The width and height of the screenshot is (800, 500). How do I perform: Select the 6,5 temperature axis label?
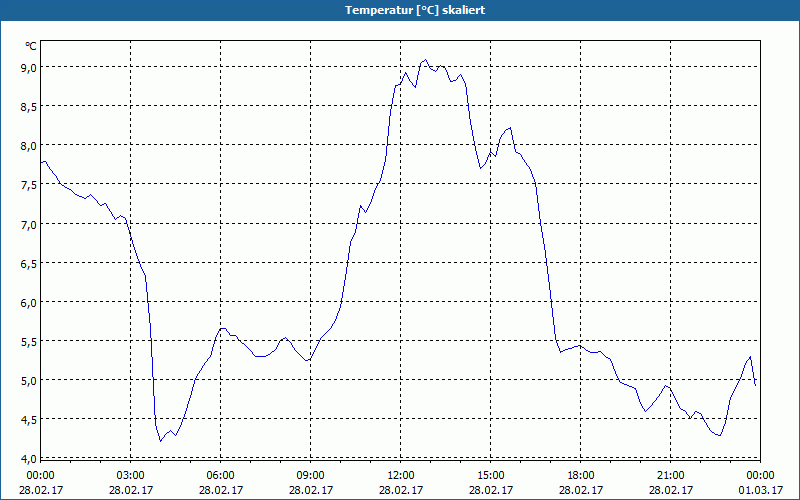28,264
